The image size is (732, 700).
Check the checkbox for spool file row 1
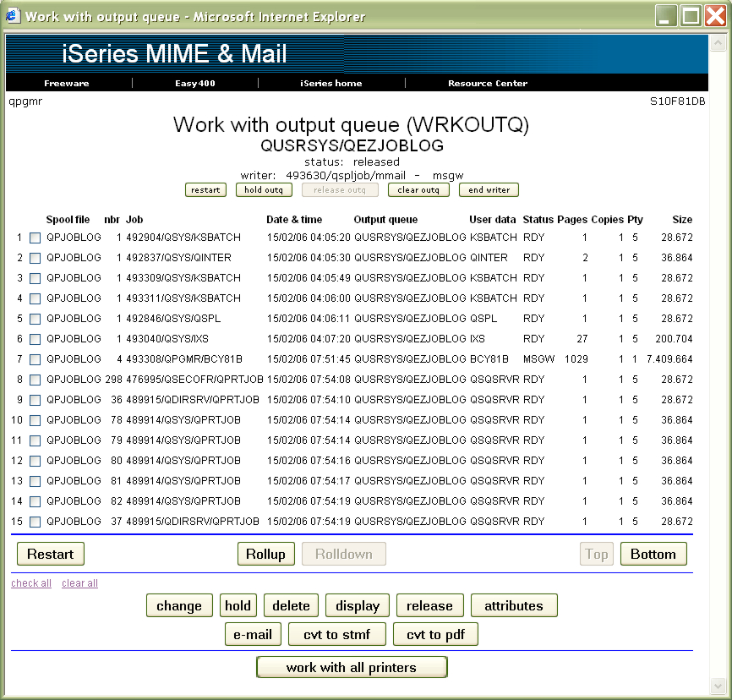(x=35, y=238)
